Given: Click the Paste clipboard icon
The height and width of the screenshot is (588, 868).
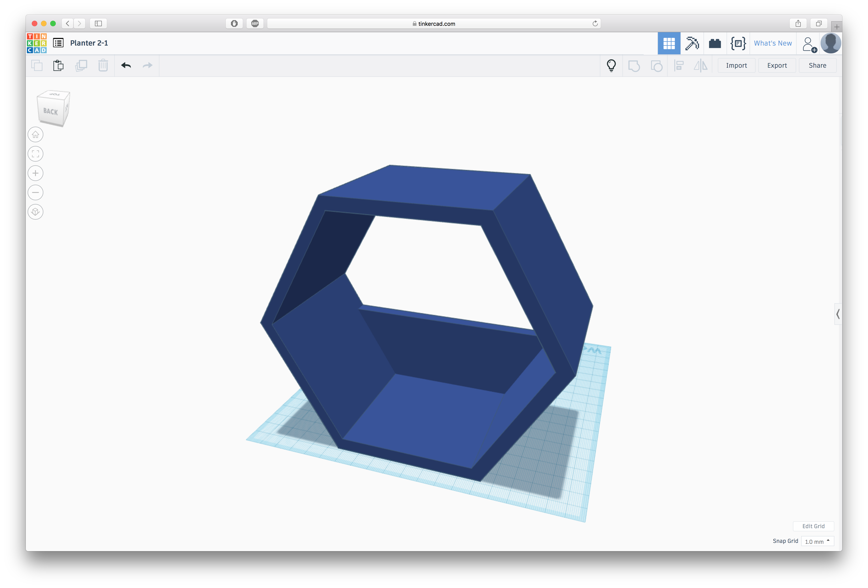Looking at the screenshot, I should [58, 65].
